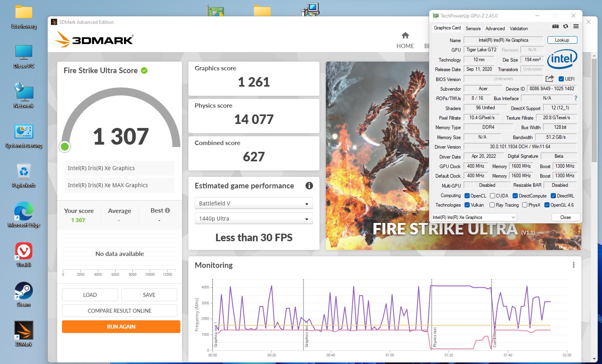Toggle DirectCompute checkbox
The image size is (602, 364).
(x=515, y=196)
